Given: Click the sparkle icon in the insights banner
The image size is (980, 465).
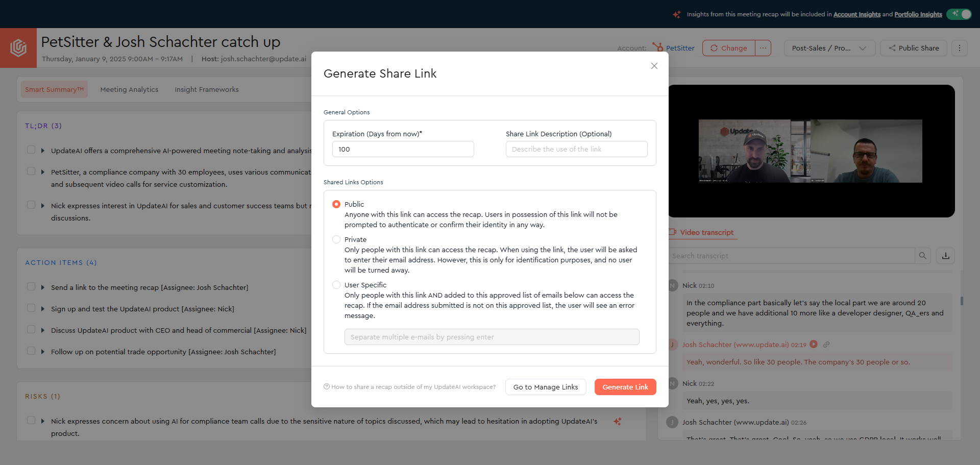Looking at the screenshot, I should point(677,14).
